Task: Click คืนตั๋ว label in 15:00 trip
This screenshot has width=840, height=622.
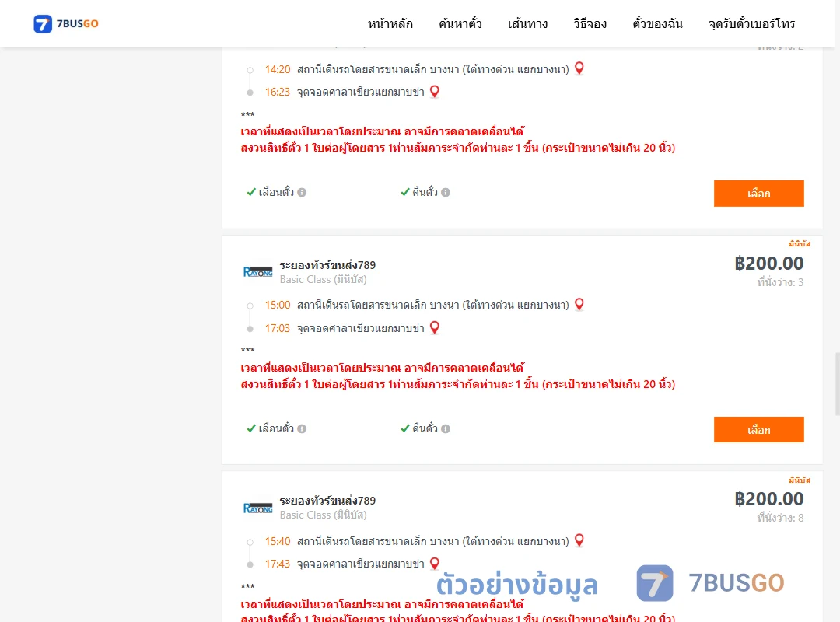Action: point(425,428)
